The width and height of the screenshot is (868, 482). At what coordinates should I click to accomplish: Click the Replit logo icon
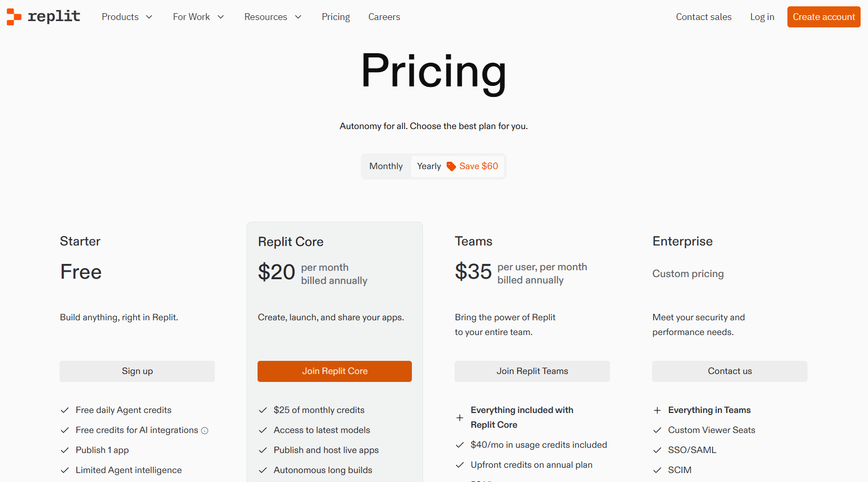pyautogui.click(x=14, y=17)
